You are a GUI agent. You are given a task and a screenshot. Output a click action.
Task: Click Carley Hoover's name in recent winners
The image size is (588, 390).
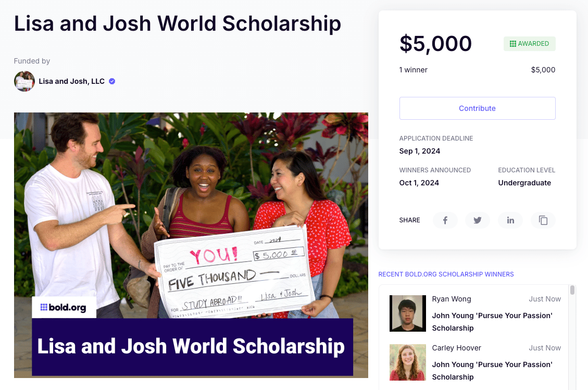pos(456,348)
